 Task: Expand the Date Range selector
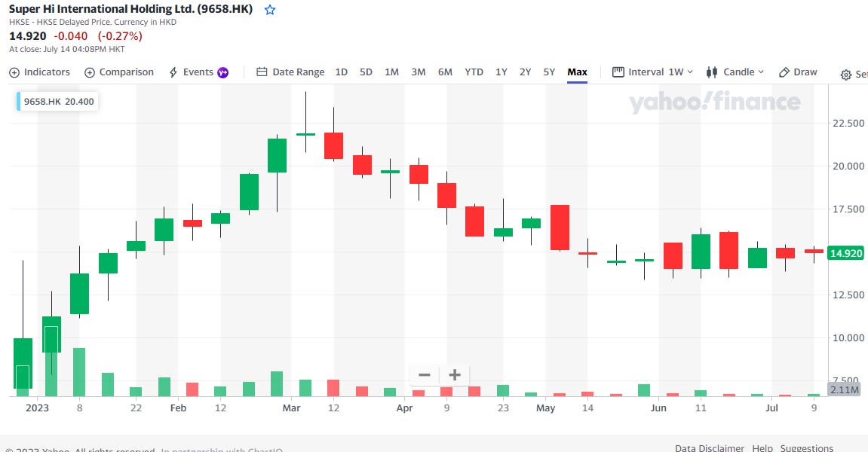click(x=291, y=72)
